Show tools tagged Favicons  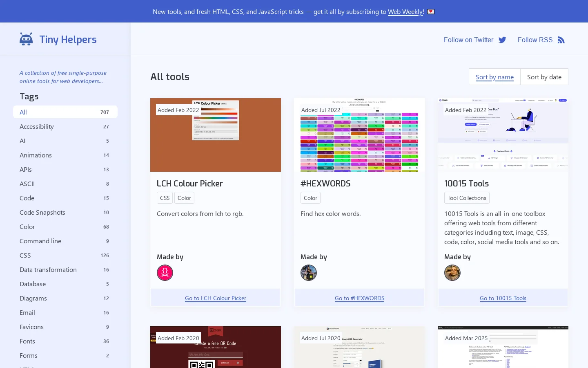[65, 327]
